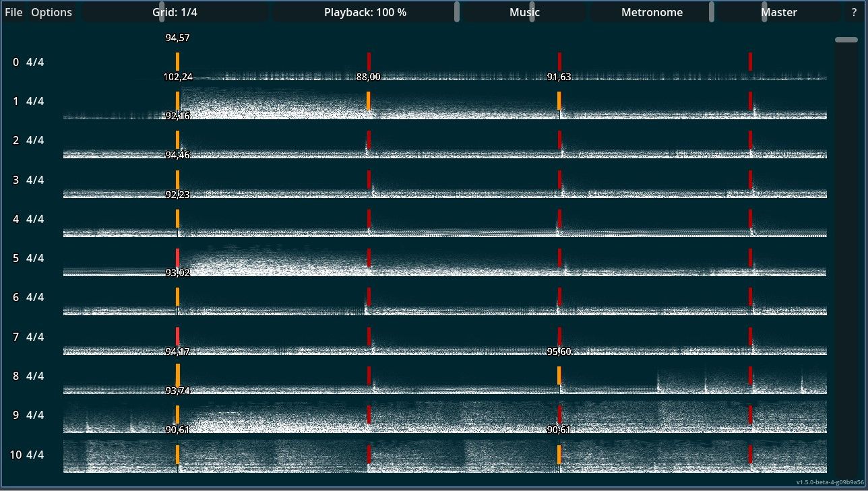Select the third-beat orange marker in measure 8
This screenshot has height=491, width=868.
[559, 375]
